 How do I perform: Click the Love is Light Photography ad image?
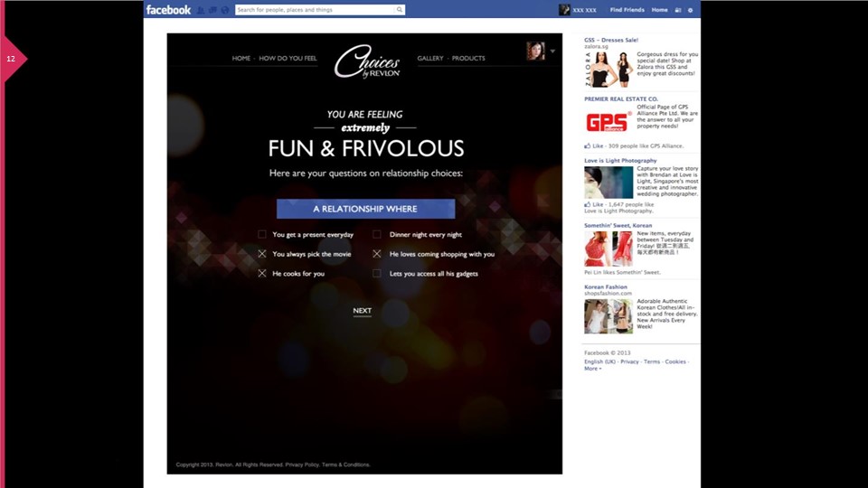609,182
